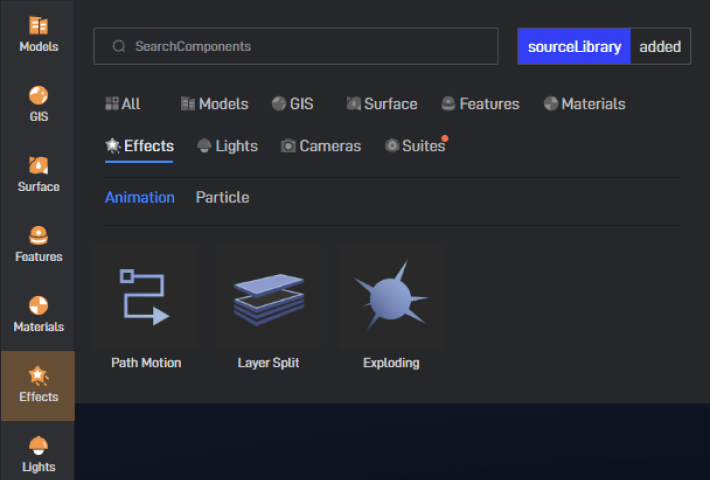Click inside the SearchComponents field
The height and width of the screenshot is (480, 710).
(296, 46)
